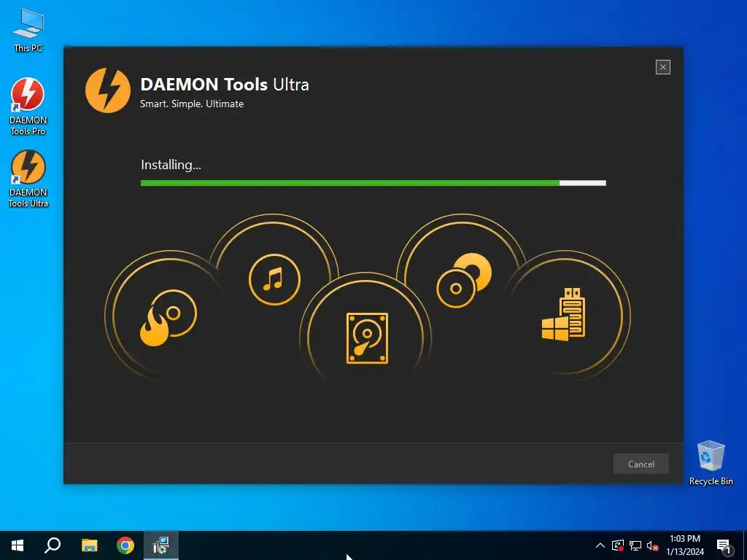
Task: Click the 'Smart. Simple. Ultimate' tagline
Action: (x=192, y=104)
